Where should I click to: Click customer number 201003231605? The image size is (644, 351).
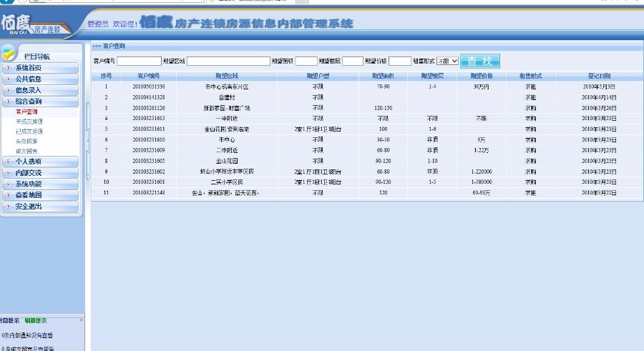[x=149, y=161]
